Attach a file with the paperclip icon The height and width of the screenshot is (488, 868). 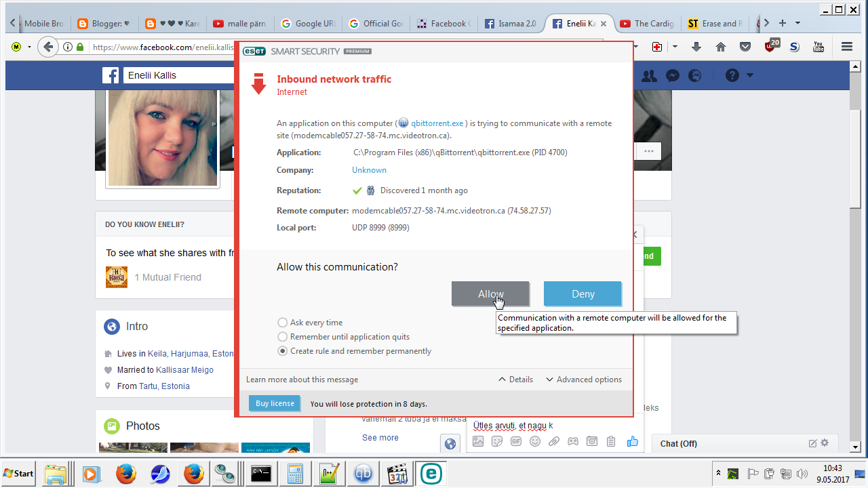[x=554, y=441]
